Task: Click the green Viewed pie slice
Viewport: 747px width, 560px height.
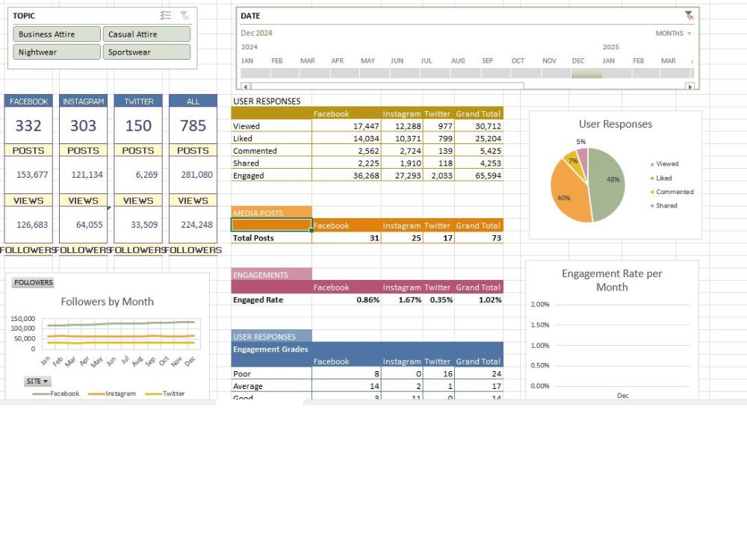Action: click(x=607, y=184)
